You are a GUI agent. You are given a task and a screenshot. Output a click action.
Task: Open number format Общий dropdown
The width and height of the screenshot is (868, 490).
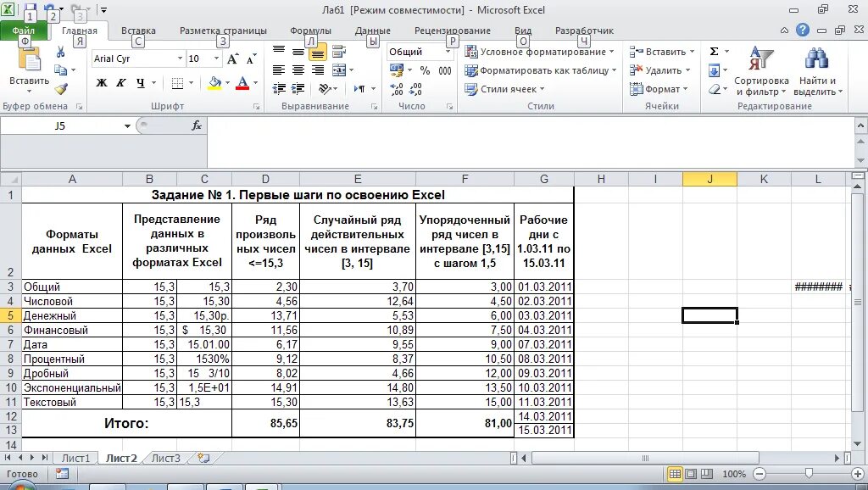tap(448, 52)
